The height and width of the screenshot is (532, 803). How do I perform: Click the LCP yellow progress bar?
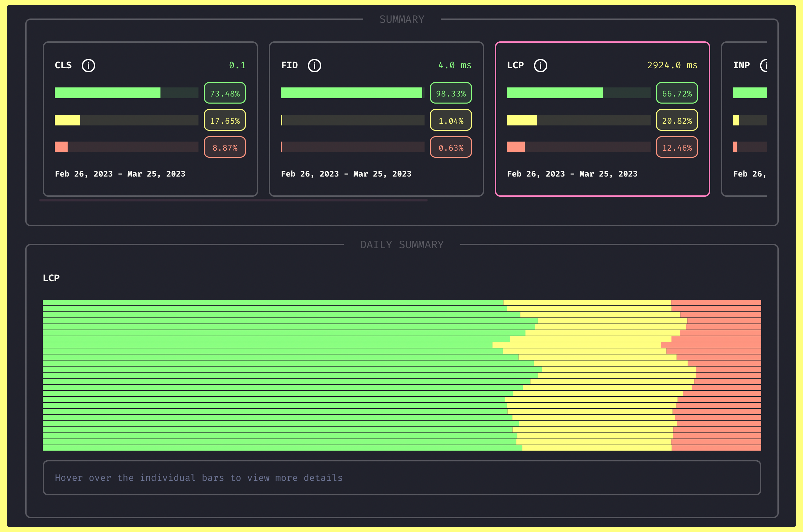click(x=579, y=120)
